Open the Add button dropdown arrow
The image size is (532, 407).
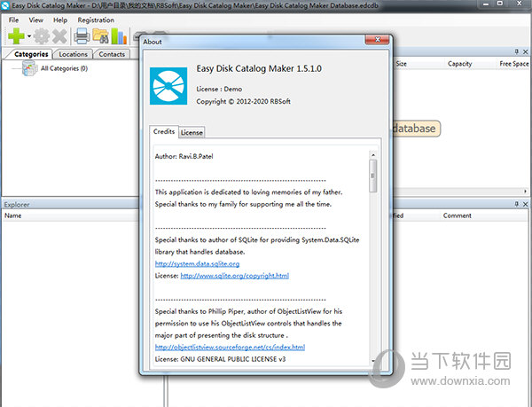[29, 37]
